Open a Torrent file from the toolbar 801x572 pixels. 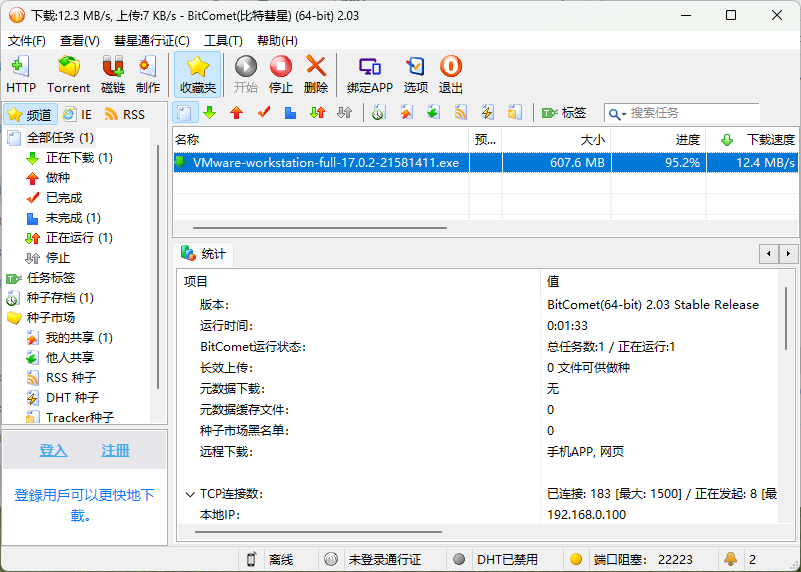pyautogui.click(x=68, y=74)
